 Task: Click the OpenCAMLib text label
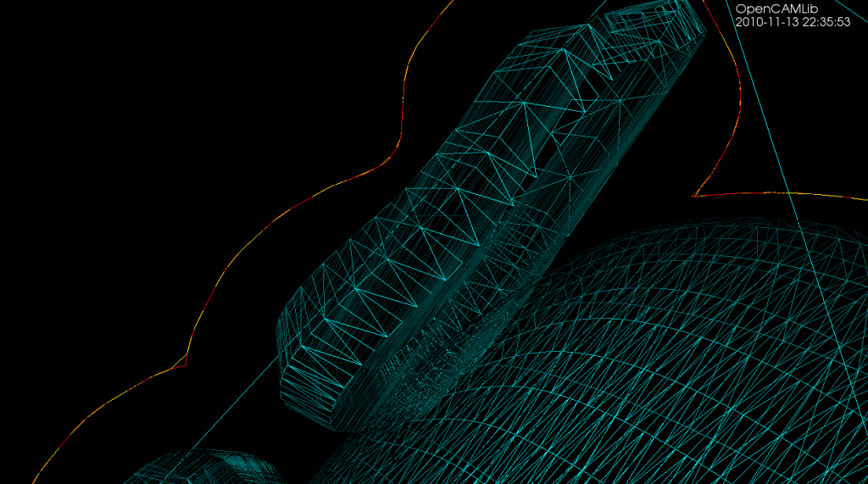[x=776, y=9]
